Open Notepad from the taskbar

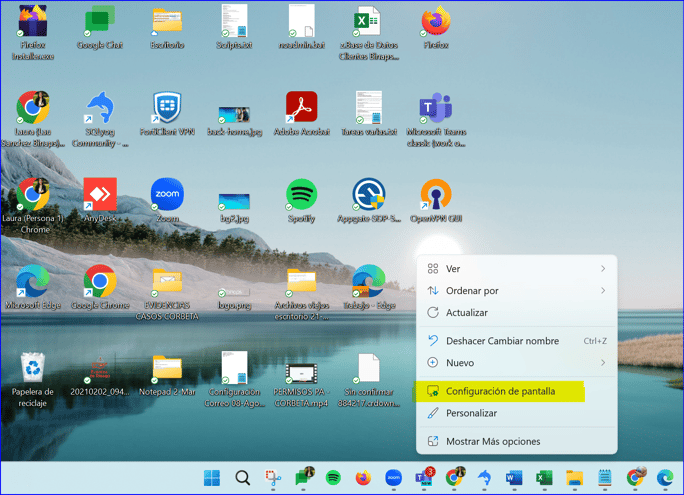(x=605, y=478)
